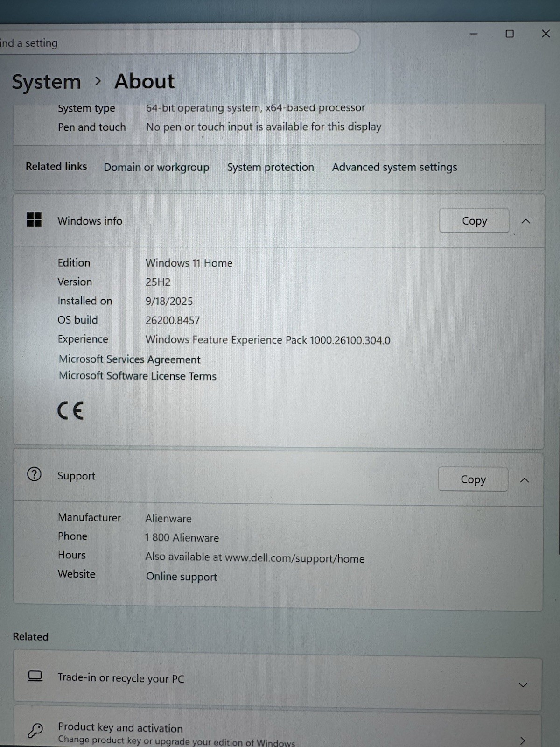The image size is (560, 747).
Task: Click the Related links label
Action: (56, 166)
